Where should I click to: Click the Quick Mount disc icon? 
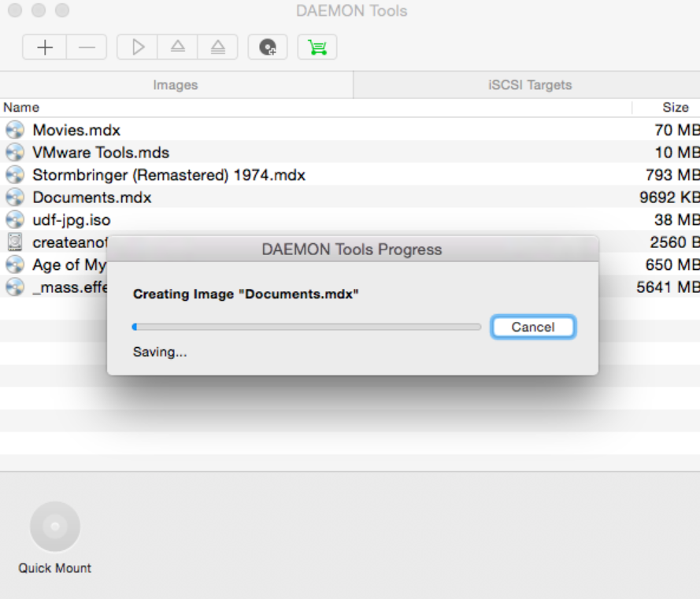55,527
